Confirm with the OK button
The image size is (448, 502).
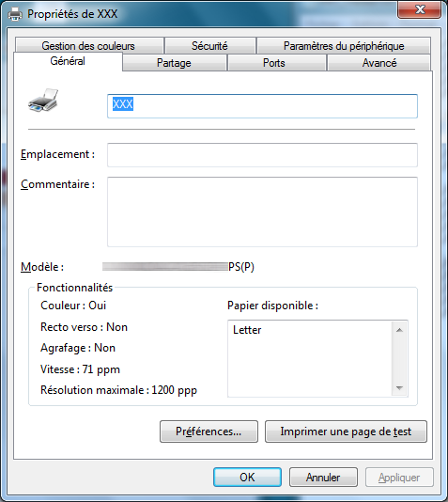pyautogui.click(x=248, y=478)
